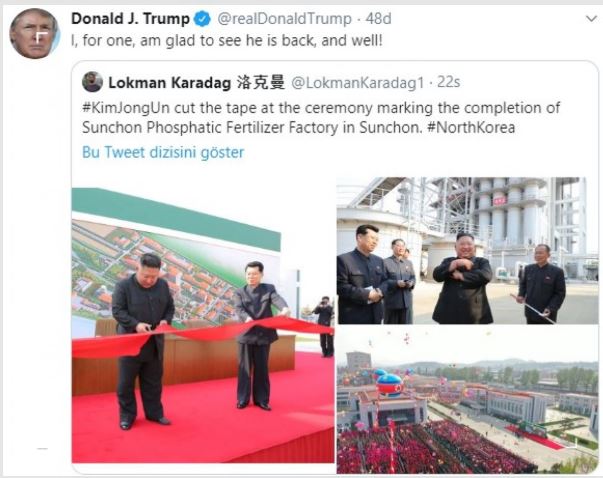Click the Donald J. Trump display name
603x478 pixels.
click(130, 18)
